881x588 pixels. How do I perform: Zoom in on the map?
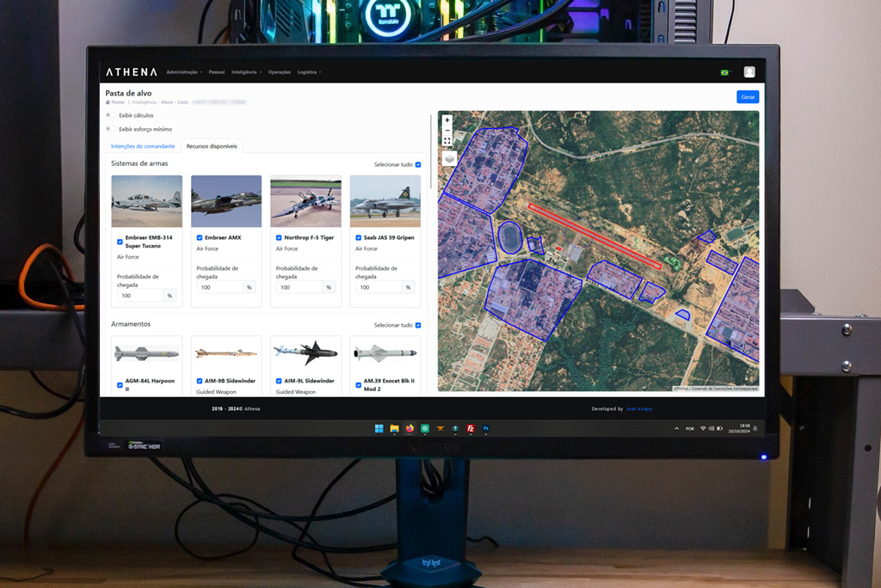point(447,120)
